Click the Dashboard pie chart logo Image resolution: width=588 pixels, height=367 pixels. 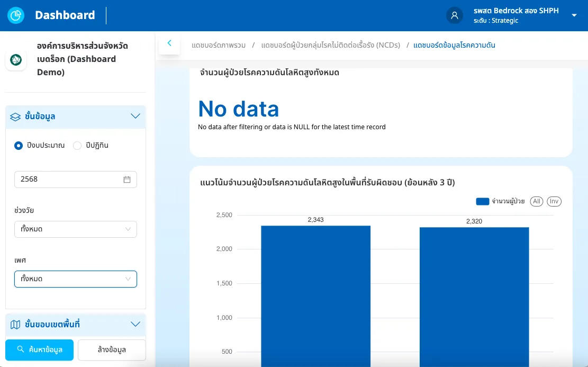pos(16,15)
